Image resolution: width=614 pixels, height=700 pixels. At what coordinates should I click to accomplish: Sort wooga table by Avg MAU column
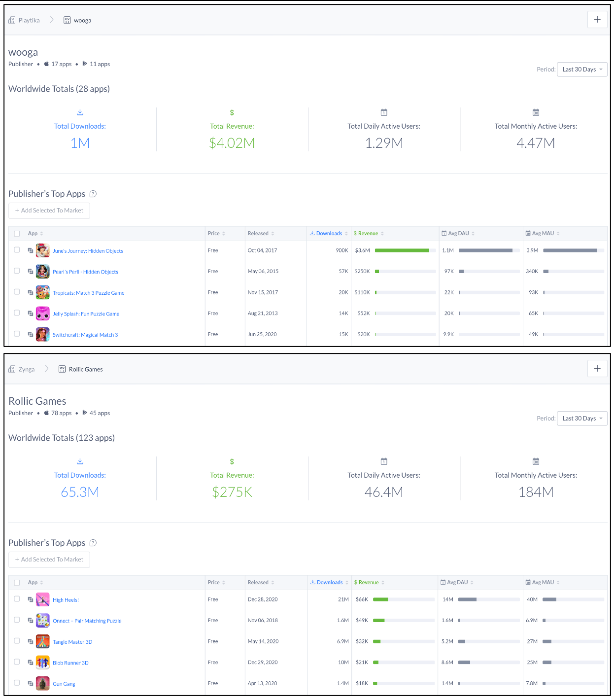[x=543, y=234]
